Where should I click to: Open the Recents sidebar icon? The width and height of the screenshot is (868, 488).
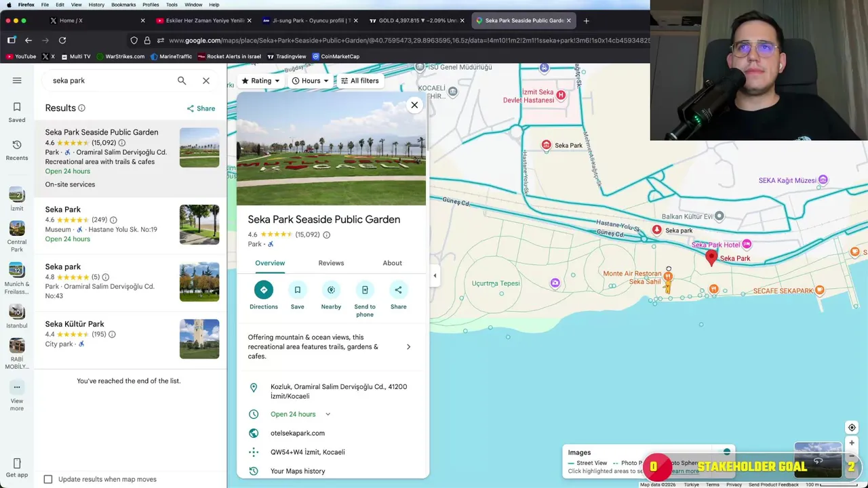click(x=17, y=150)
